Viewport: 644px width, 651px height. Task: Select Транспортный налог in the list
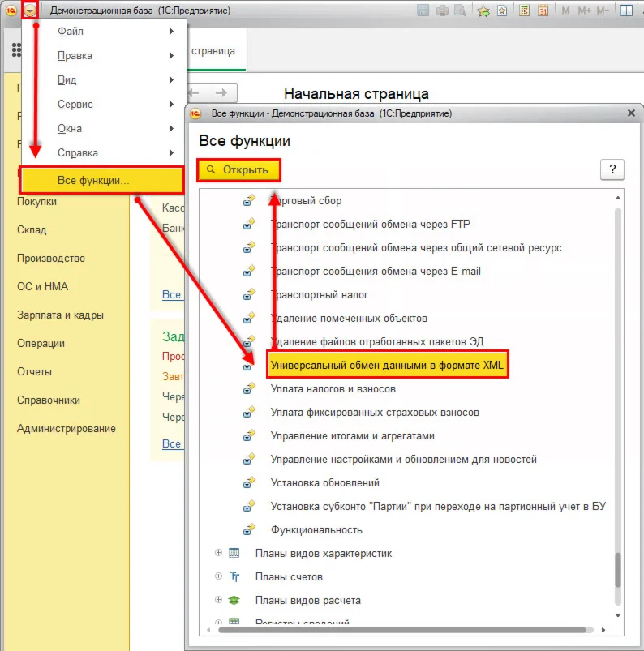coord(320,295)
